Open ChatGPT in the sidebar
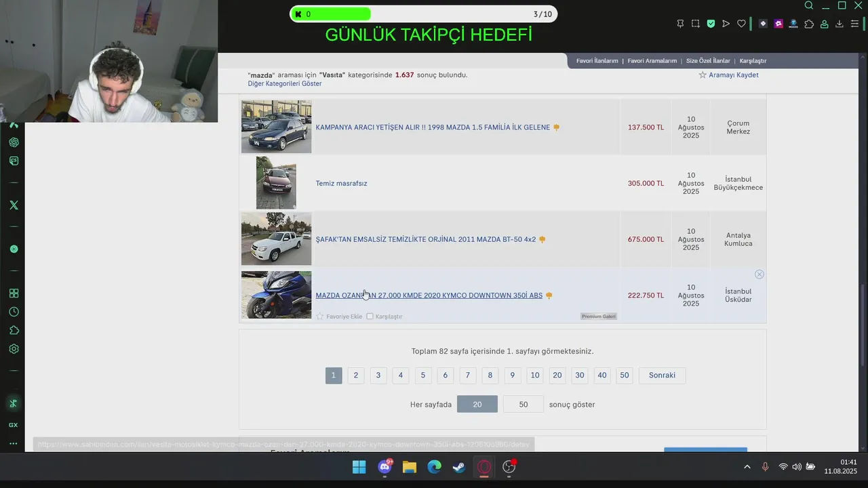Image resolution: width=868 pixels, height=488 pixels. tap(14, 142)
